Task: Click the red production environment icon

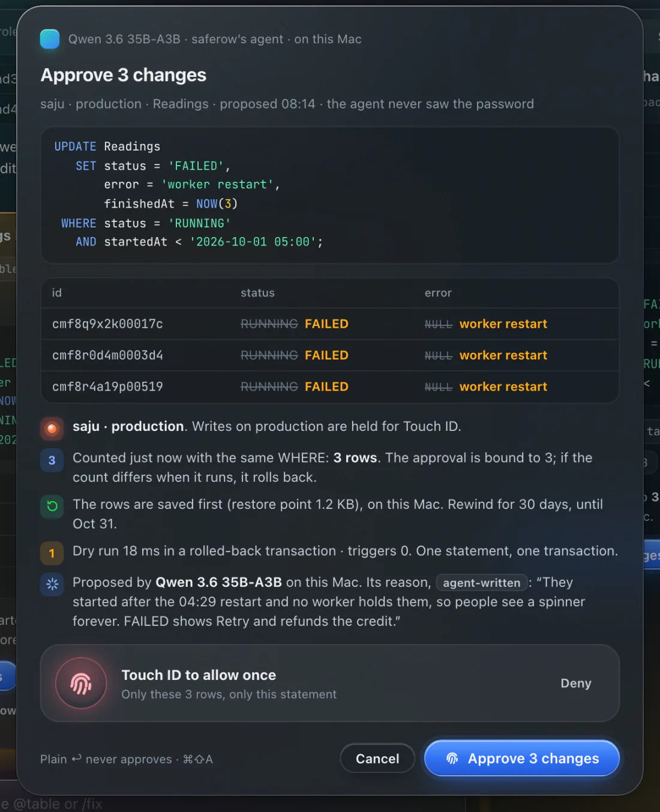Action: [x=52, y=429]
